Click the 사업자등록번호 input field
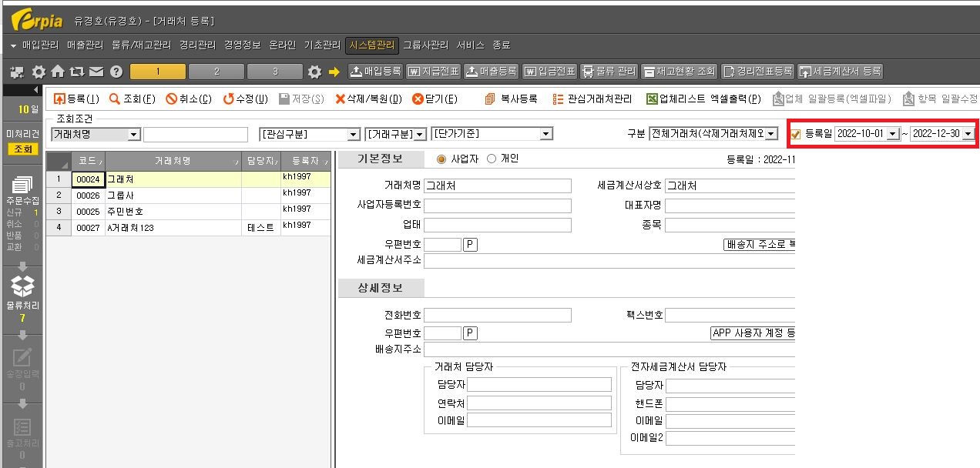The height and width of the screenshot is (468, 980). (x=498, y=206)
